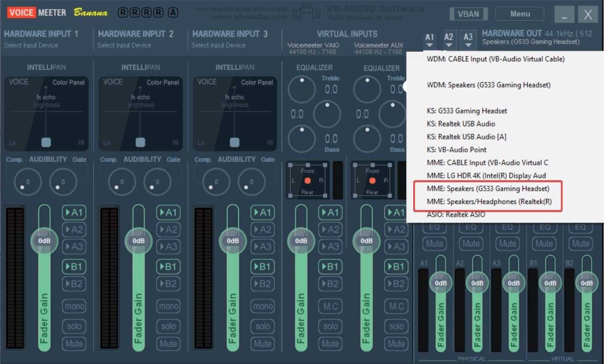Click the EQ icon on bus A1
This screenshot has height=364, width=604.
click(x=434, y=227)
